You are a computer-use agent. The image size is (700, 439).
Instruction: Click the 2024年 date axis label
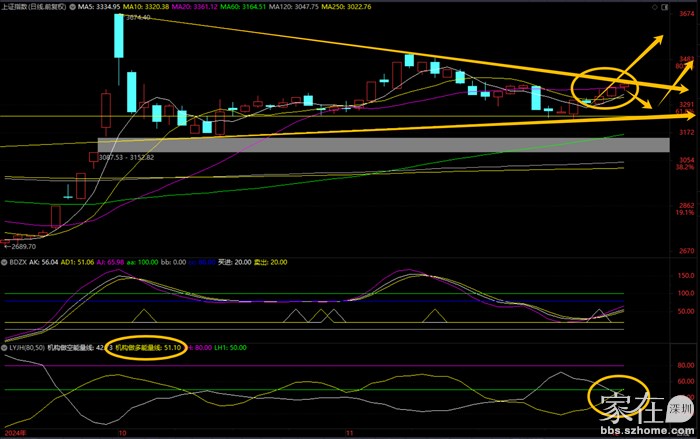tap(14, 433)
